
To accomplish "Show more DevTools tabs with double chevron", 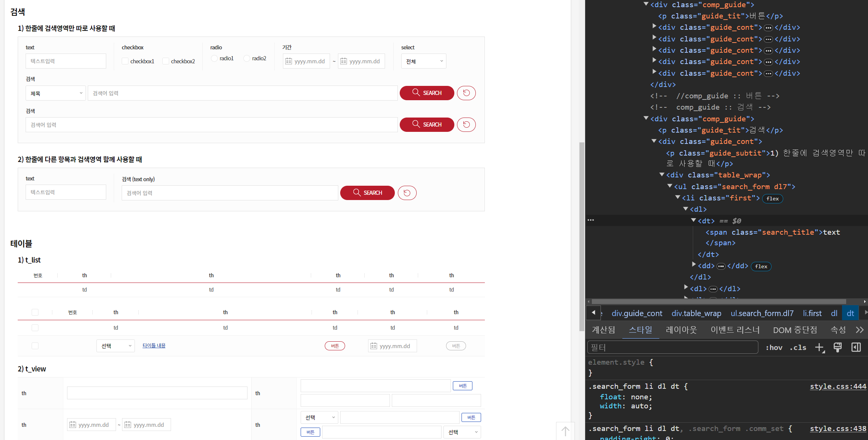I will coord(860,330).
